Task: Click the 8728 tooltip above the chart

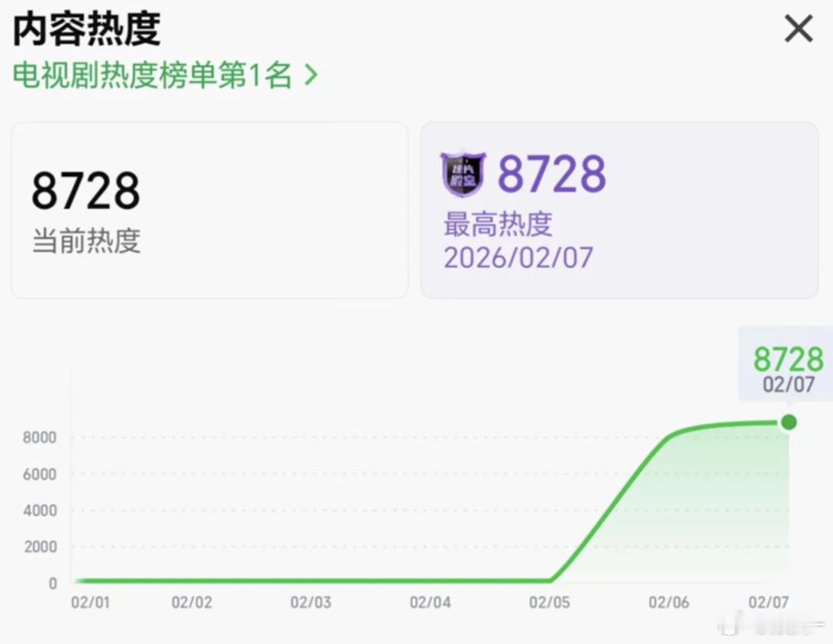Action: pos(788,358)
